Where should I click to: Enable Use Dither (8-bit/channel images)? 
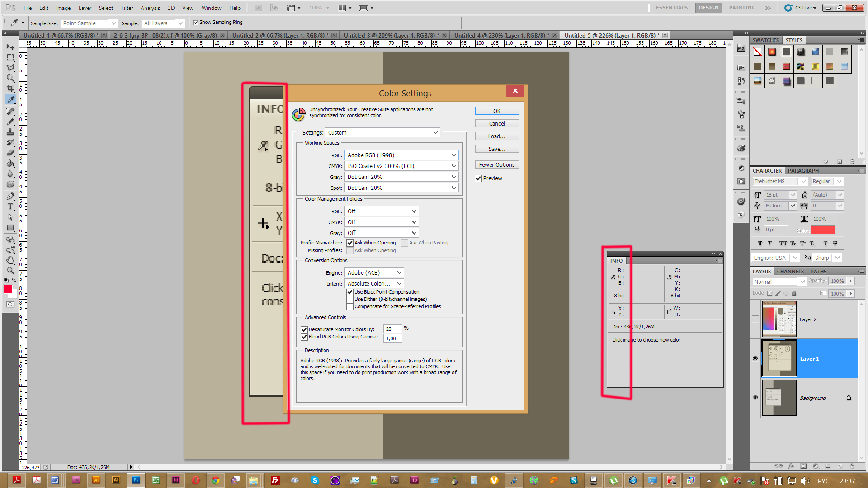coord(350,300)
